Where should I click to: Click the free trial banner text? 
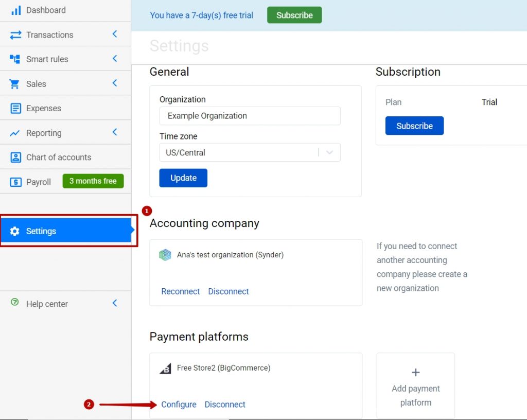(201, 15)
